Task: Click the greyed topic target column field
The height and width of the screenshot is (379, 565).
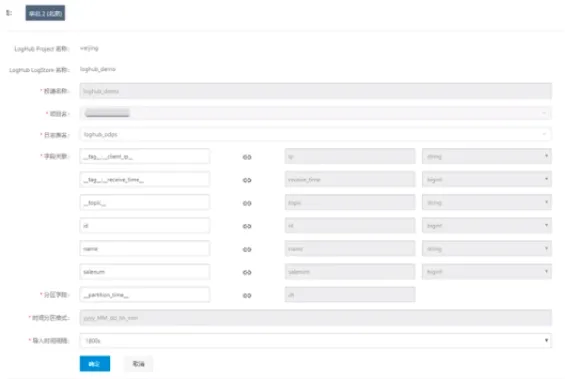Action: [x=350, y=202]
